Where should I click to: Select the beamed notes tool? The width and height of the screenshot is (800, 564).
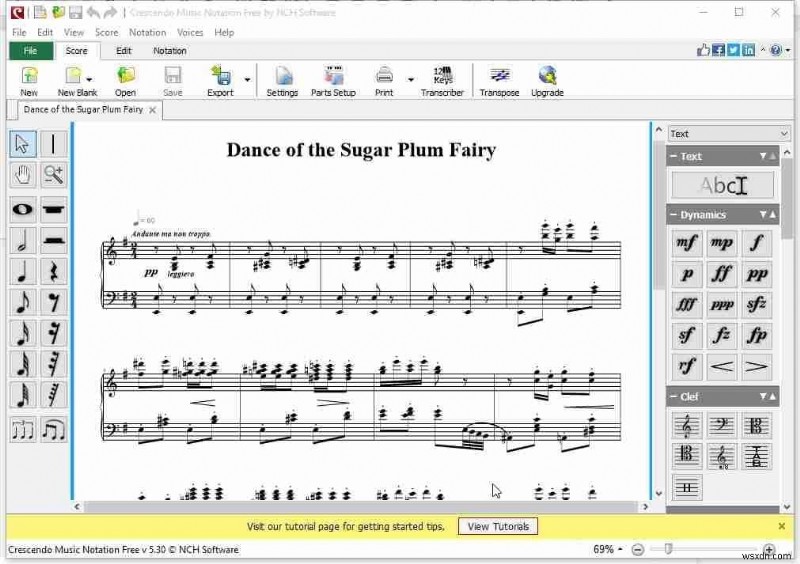point(53,430)
